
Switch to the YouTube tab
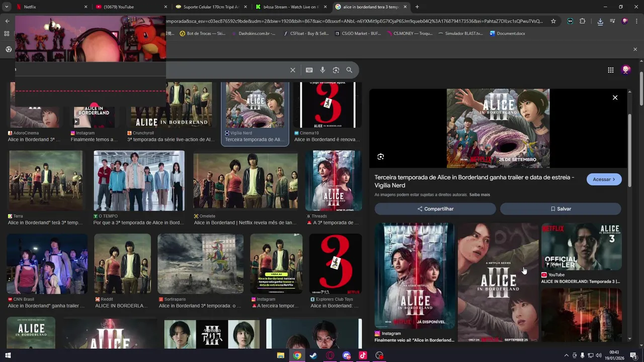[x=132, y=7]
